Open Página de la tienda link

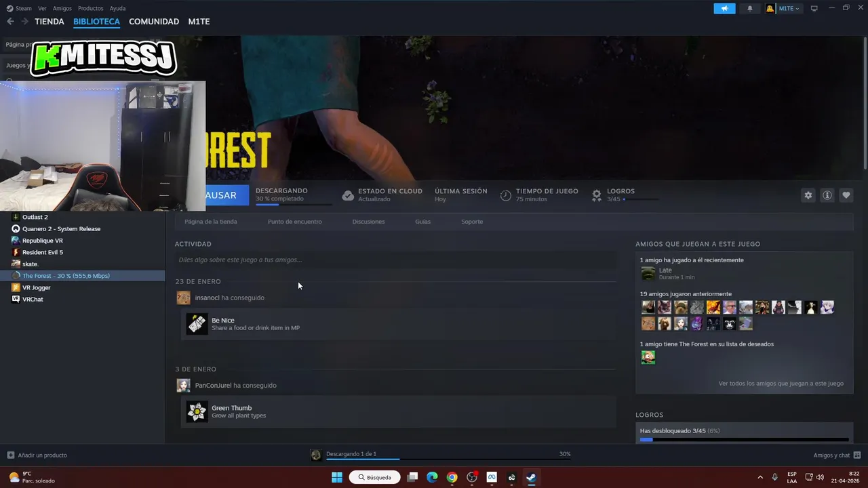tap(211, 222)
